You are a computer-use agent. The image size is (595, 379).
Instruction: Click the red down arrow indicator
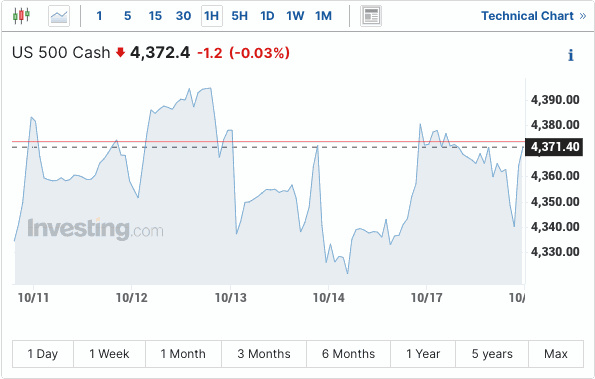click(120, 52)
